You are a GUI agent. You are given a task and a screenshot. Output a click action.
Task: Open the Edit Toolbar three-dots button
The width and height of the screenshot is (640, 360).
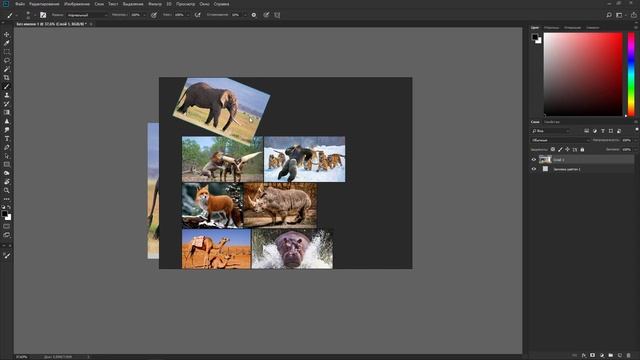7,199
